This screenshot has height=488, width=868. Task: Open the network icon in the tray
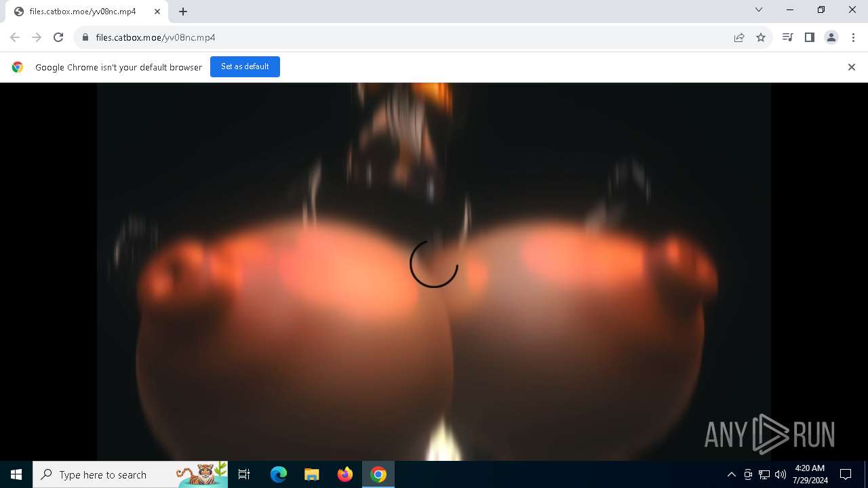coord(764,474)
